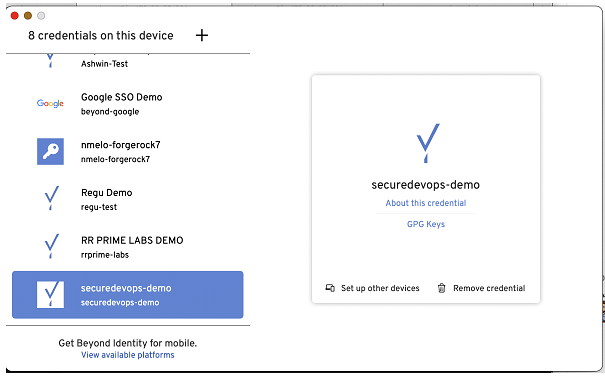
Task: Click Remove credential button
Action: [482, 288]
